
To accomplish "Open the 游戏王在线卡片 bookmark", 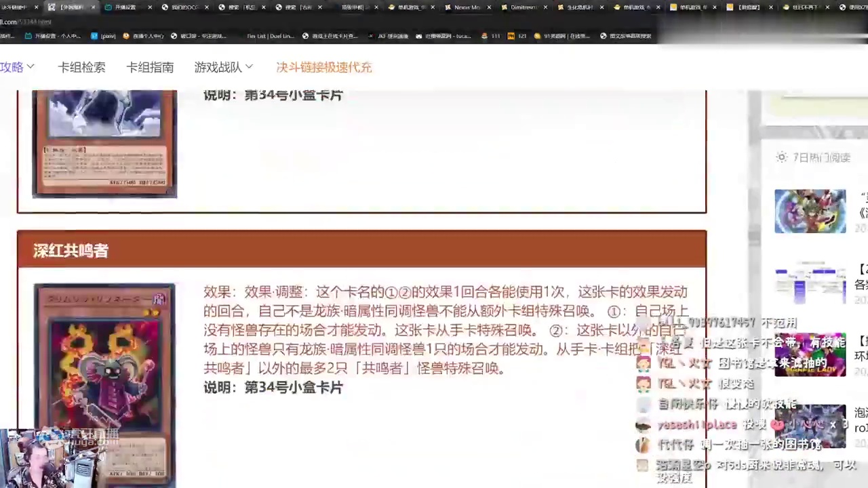I will [x=330, y=36].
